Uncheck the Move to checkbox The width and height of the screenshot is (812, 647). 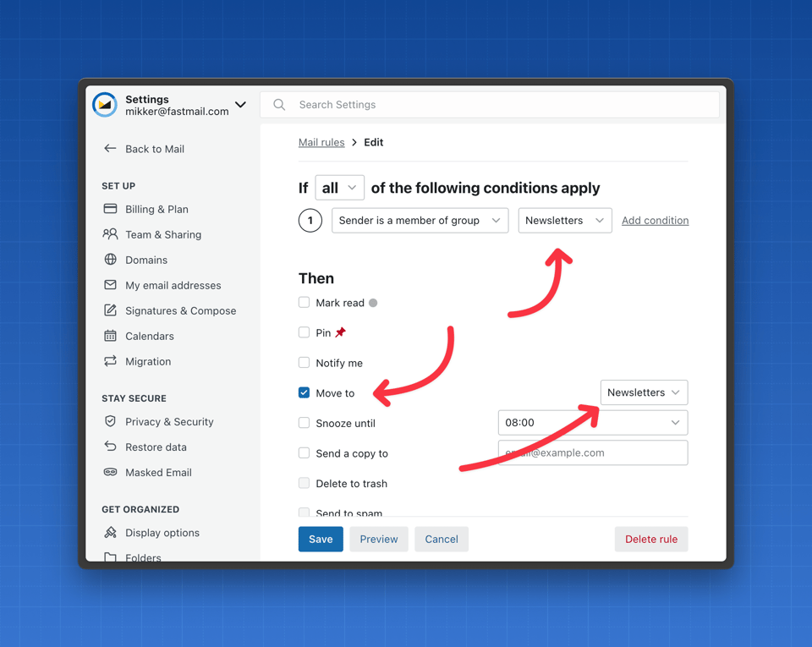(x=304, y=392)
